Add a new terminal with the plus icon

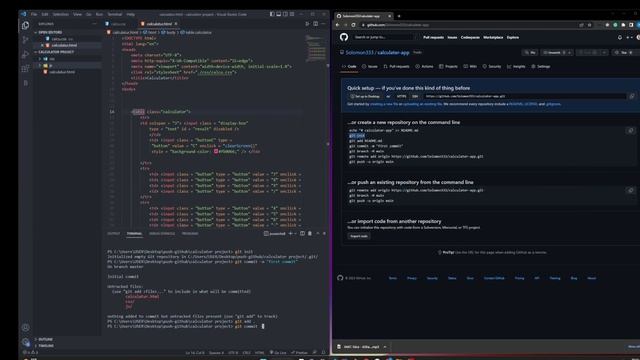pos(291,233)
